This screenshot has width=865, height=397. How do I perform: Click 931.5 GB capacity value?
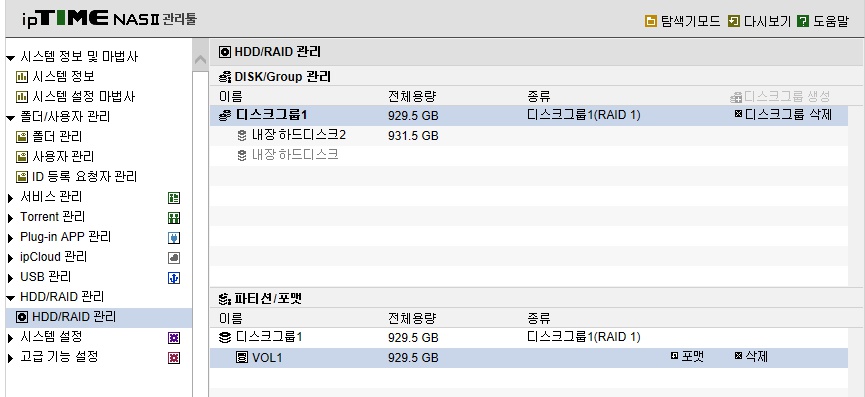413,136
